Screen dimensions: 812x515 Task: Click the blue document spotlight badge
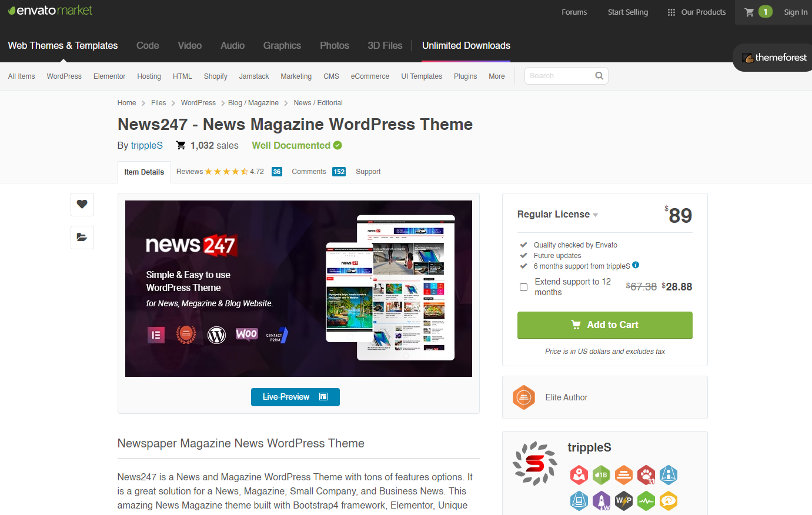579,501
